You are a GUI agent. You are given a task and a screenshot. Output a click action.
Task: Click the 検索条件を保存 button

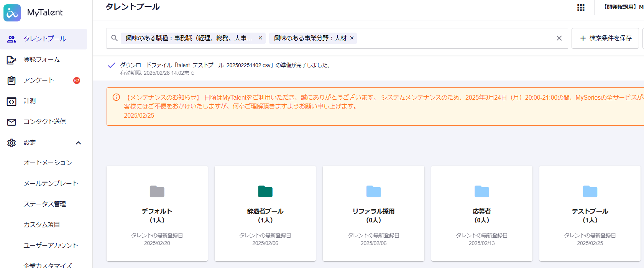tap(605, 38)
